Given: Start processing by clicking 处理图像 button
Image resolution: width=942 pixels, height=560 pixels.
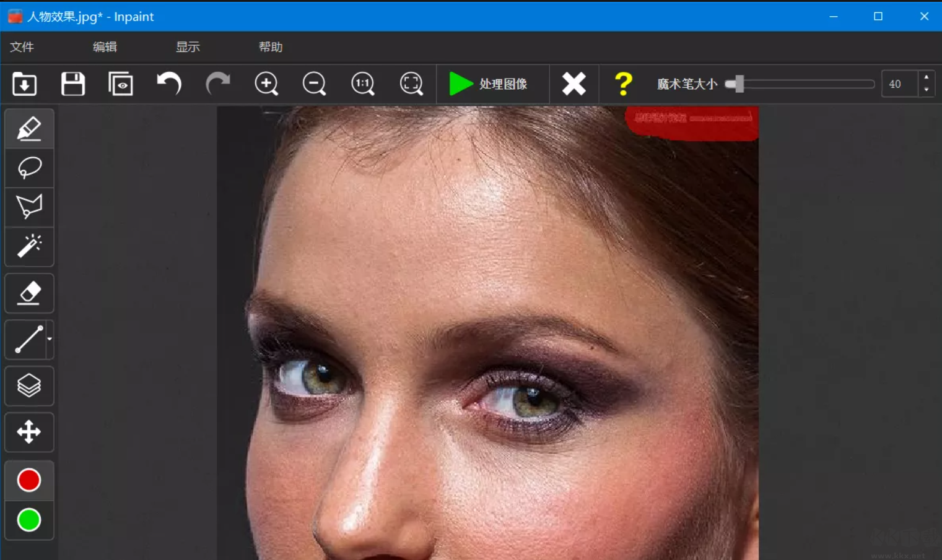Looking at the screenshot, I should (x=492, y=84).
